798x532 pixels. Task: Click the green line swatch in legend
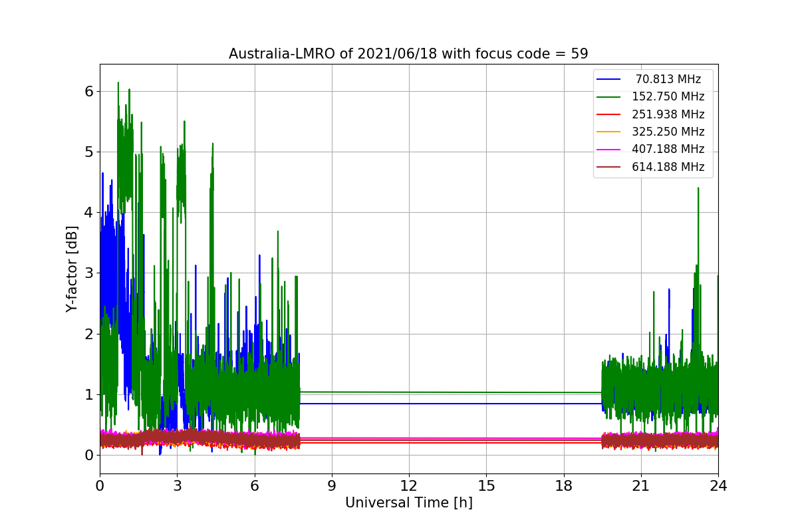tap(608, 97)
